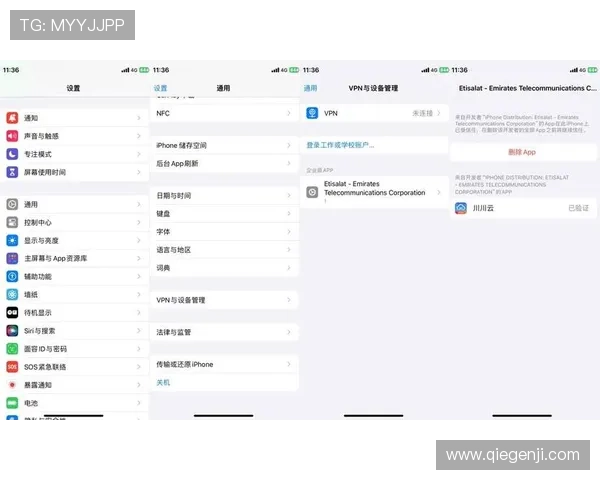Go back to 设置 from General screen
600x480 pixels.
click(x=160, y=88)
